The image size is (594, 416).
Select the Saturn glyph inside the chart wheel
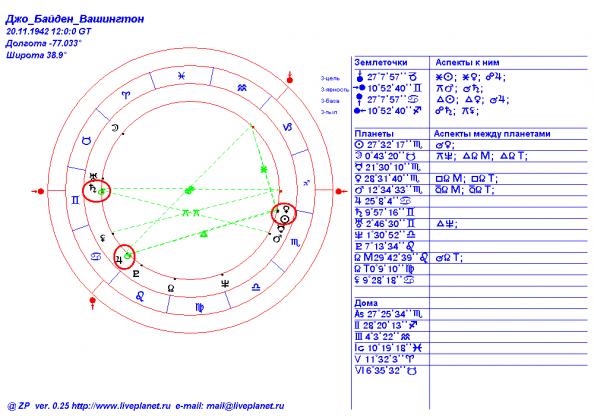tap(92, 188)
